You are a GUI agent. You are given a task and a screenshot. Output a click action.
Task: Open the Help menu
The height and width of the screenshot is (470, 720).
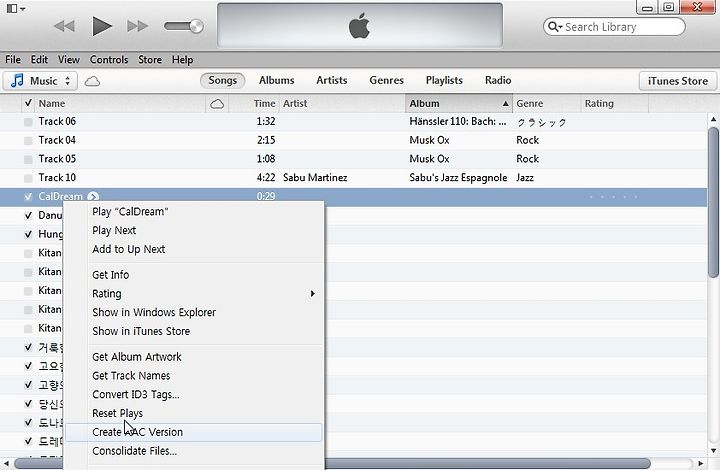pos(182,60)
